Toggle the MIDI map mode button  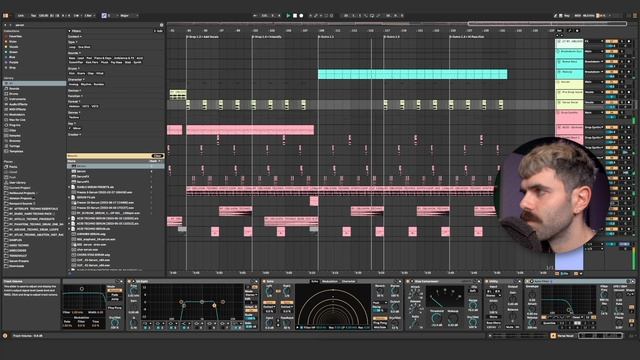pyautogui.click(x=578, y=16)
